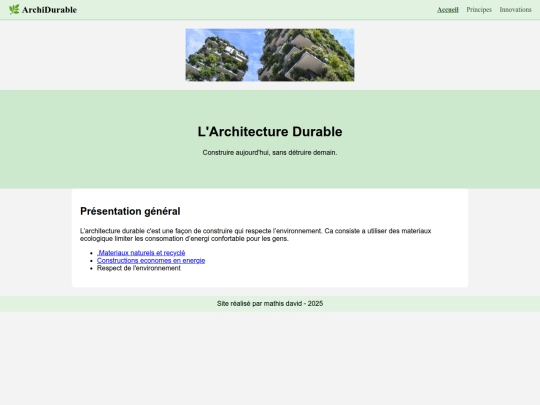Open the Constructions economes en energie link
Screen dimensions: 540x405
tap(151, 260)
